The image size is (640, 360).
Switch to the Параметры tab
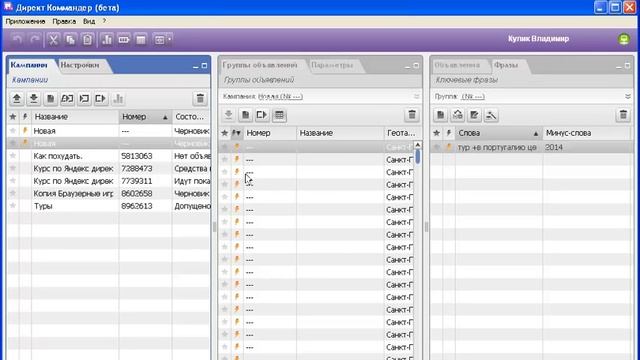[x=332, y=65]
